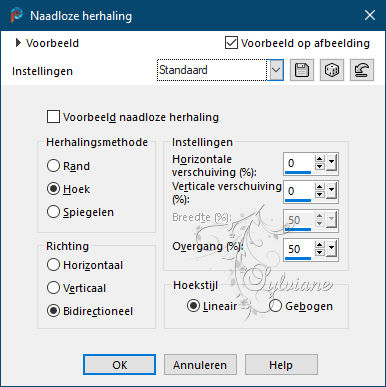
Task: Click OK to apply seamless tiling
Action: 119,365
